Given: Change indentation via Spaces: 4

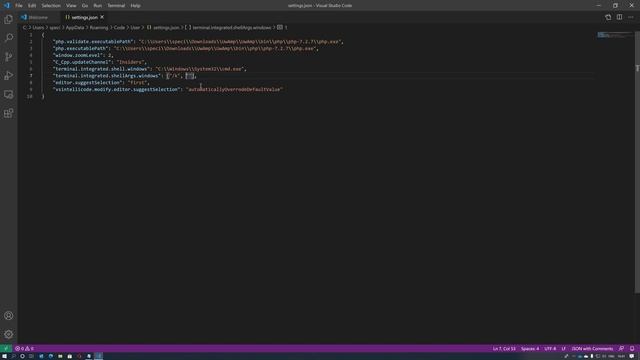Looking at the screenshot, I should [x=530, y=349].
